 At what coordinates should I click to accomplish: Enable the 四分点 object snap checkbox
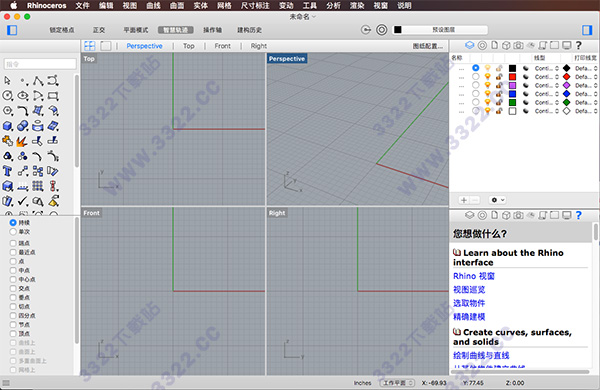pyautogui.click(x=13, y=316)
